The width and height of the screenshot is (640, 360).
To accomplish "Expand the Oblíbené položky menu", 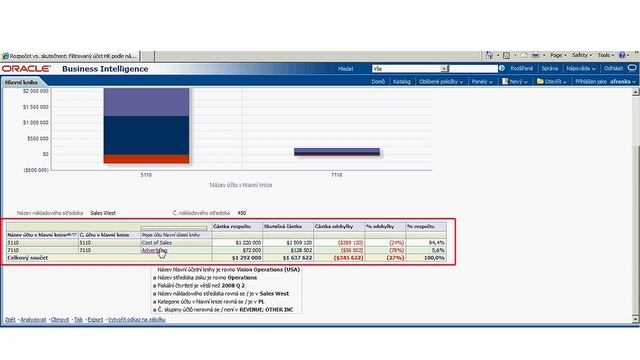I will click(441, 82).
